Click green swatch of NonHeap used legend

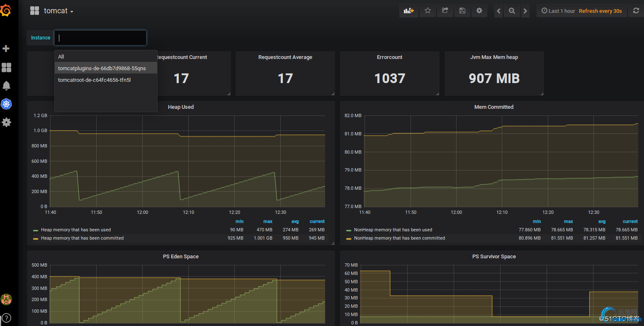coord(349,230)
